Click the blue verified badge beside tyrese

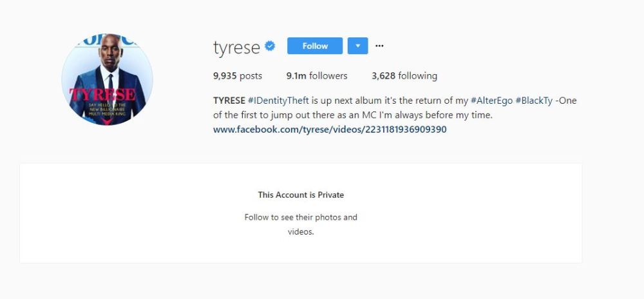click(x=270, y=46)
